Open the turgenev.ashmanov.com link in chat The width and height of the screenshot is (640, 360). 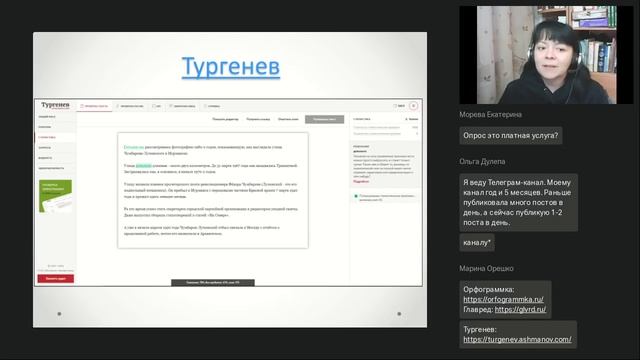517,339
